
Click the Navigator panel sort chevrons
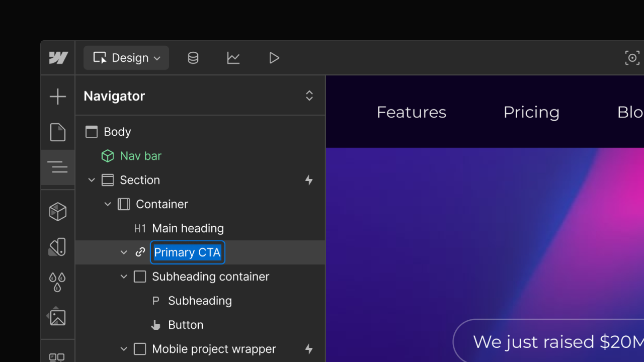click(309, 96)
